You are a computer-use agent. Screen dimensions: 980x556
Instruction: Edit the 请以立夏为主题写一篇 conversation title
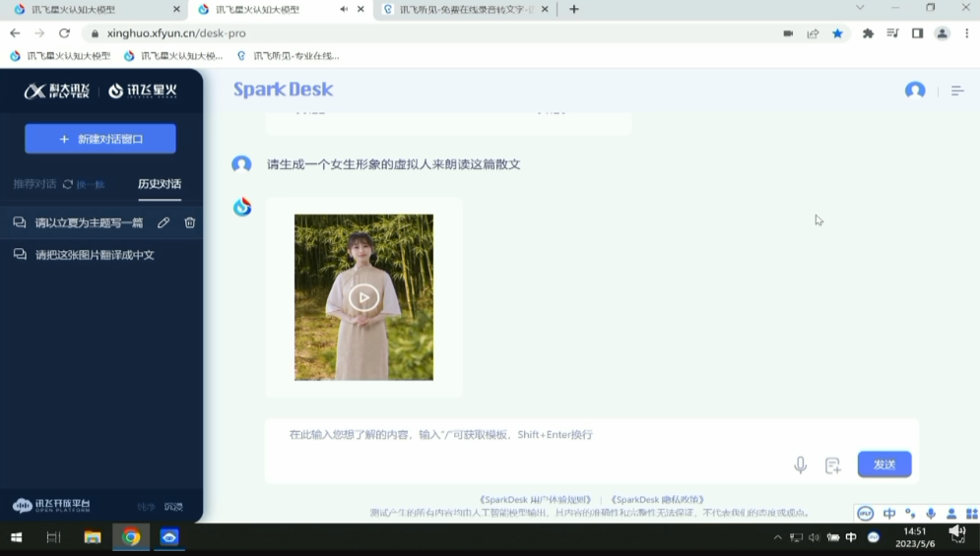[163, 223]
